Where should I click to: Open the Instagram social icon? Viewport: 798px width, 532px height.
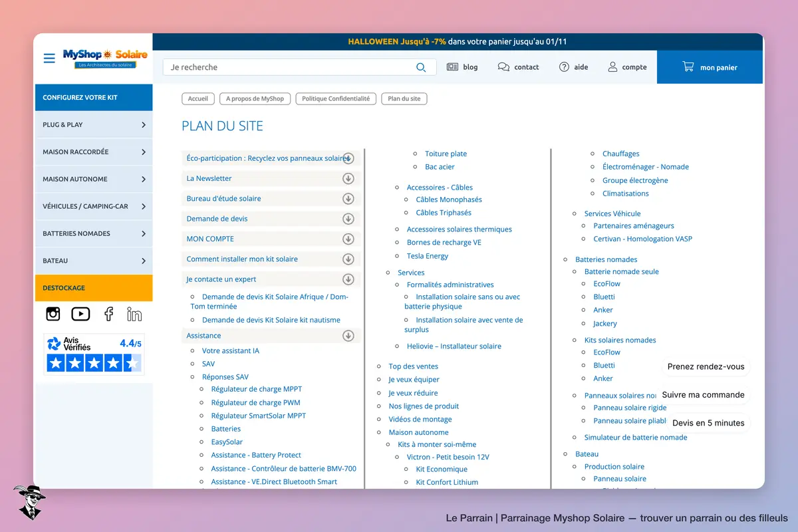click(53, 314)
